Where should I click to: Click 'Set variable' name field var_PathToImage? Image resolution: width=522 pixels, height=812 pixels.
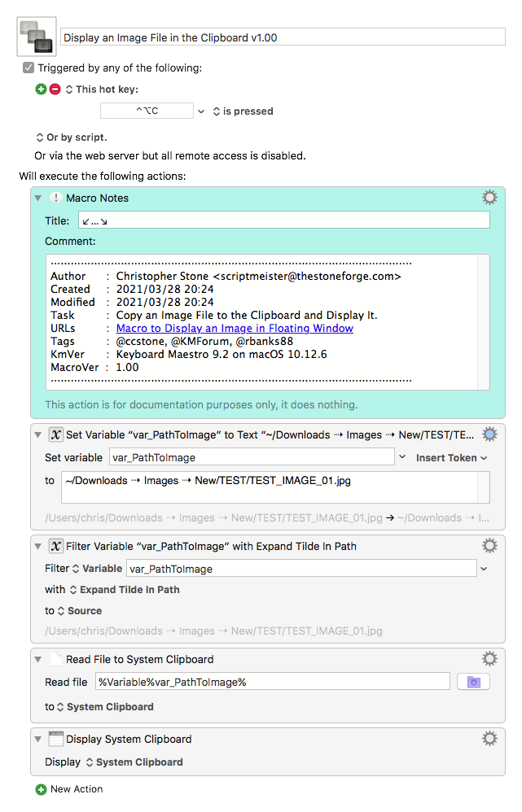click(252, 457)
